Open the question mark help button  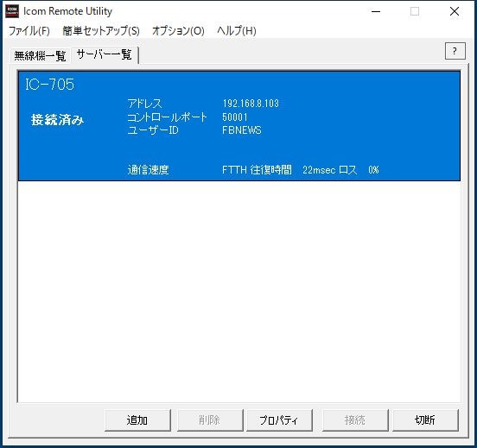[455, 51]
